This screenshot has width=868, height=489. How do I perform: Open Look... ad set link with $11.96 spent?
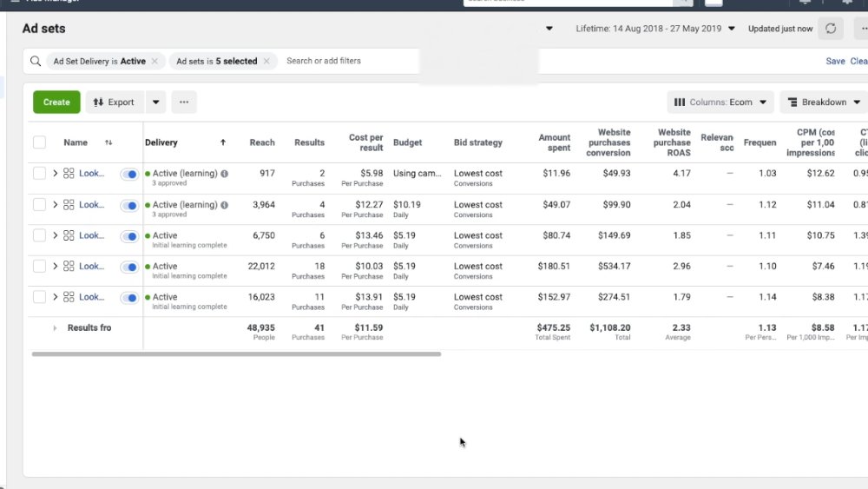click(91, 174)
